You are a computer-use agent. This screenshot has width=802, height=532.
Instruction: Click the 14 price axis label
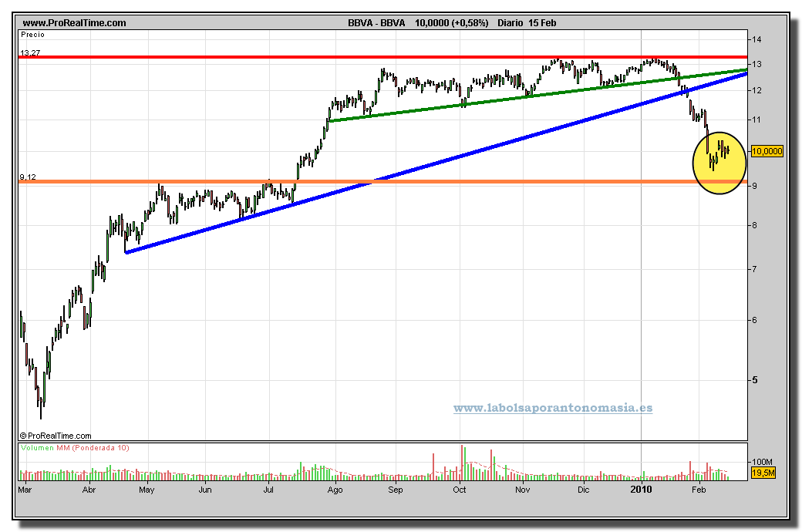pos(757,39)
